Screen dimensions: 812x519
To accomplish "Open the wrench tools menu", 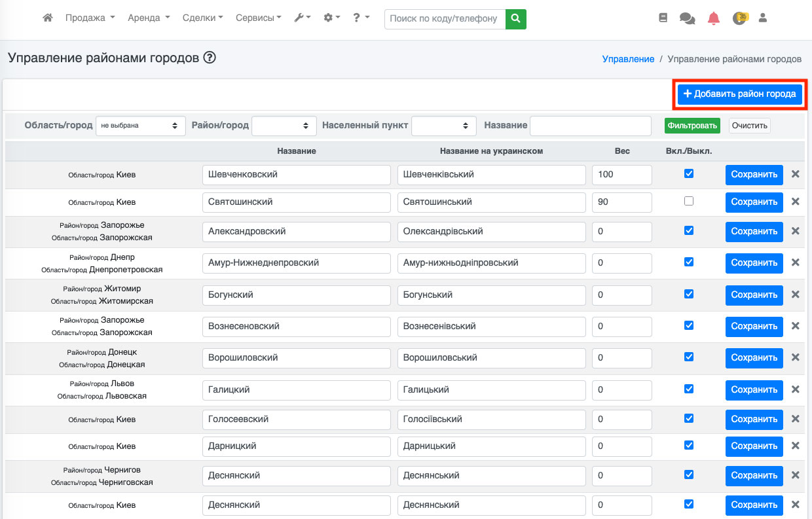I will coord(302,18).
